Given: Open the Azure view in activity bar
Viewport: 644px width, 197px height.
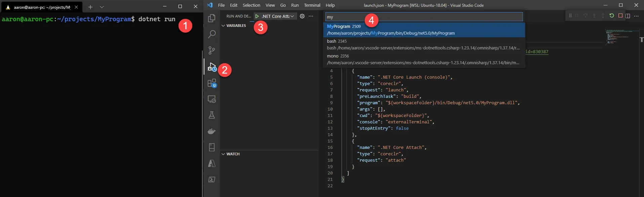Looking at the screenshot, I should [211, 163].
